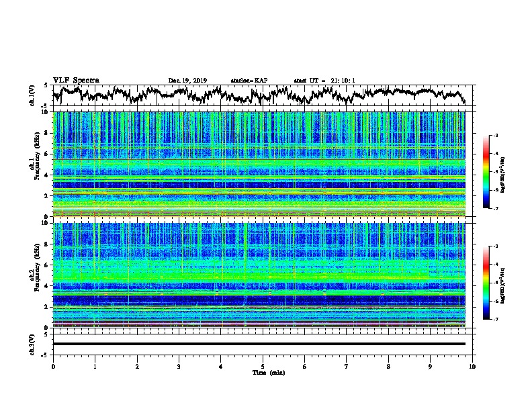Click the ch.1 voltage waveform trace
The width and height of the screenshot is (532, 411).
pos(259,95)
